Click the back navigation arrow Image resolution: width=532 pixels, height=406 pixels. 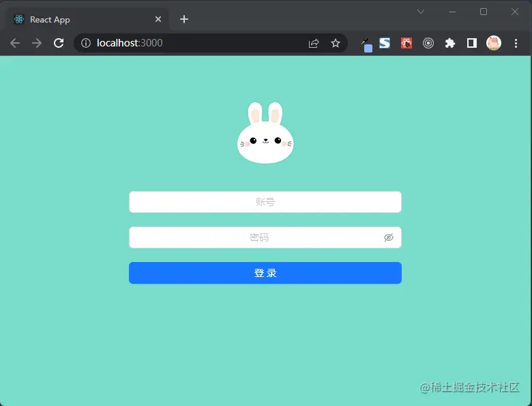[15, 43]
